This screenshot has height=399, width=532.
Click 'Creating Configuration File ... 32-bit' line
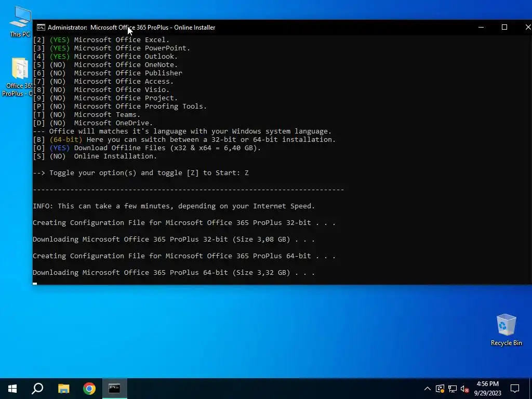[x=184, y=222]
